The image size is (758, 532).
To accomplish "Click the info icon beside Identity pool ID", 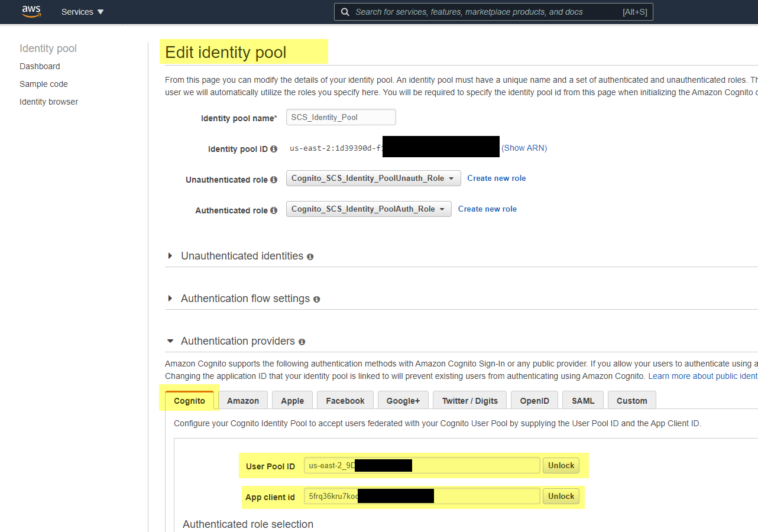I will (x=275, y=149).
